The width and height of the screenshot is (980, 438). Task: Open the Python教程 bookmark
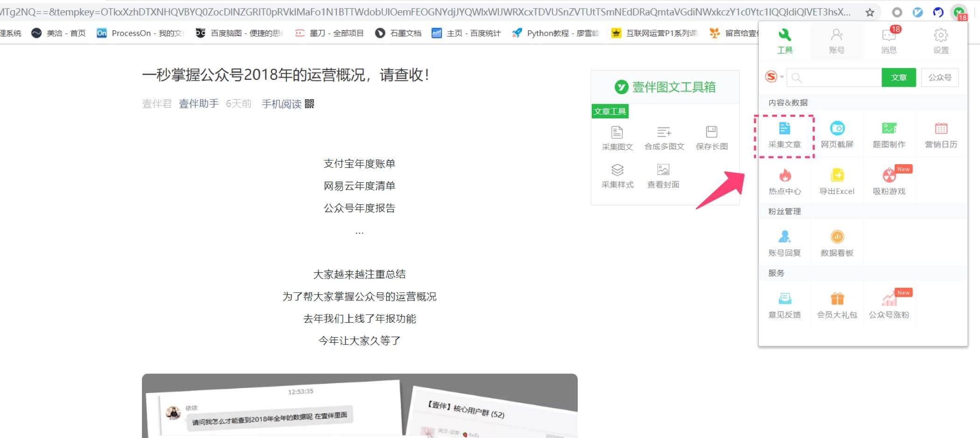pos(555,33)
